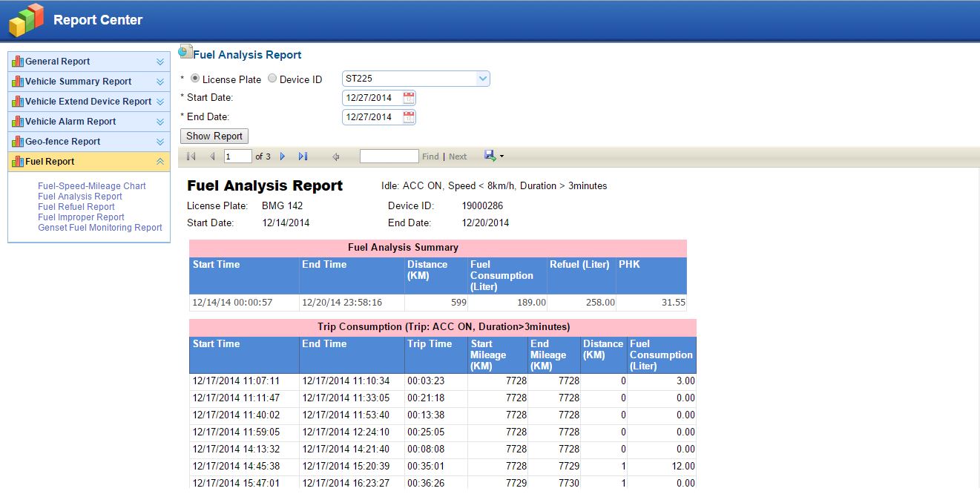Click the PHK value 31.55
The image size is (980, 494).
pos(674,303)
